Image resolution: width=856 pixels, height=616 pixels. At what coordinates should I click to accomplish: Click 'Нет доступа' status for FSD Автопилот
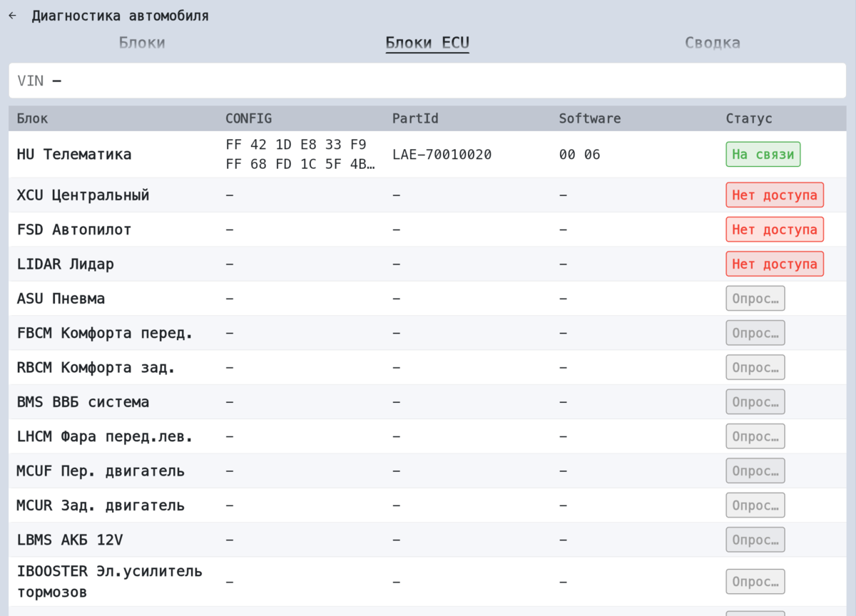pos(775,230)
